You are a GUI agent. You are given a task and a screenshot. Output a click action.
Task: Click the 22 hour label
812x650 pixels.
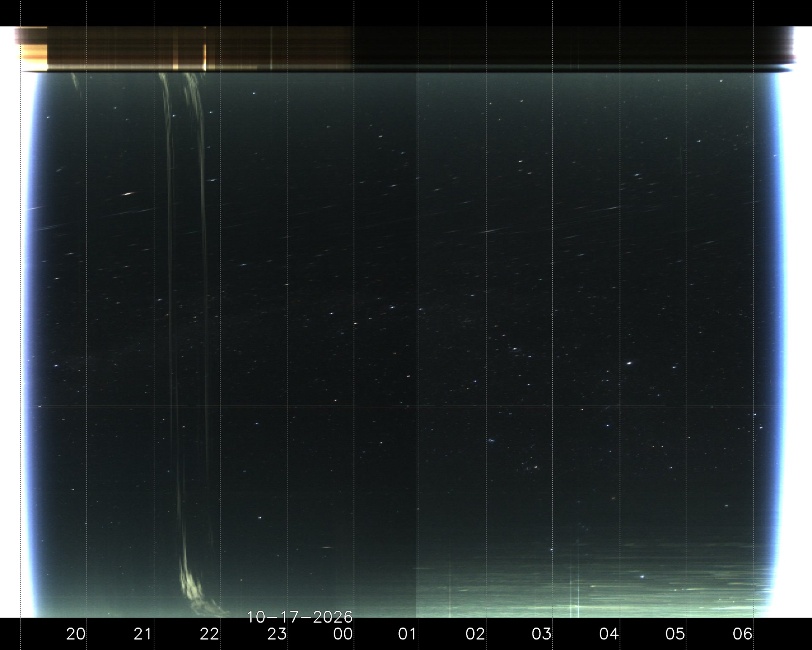pyautogui.click(x=210, y=633)
